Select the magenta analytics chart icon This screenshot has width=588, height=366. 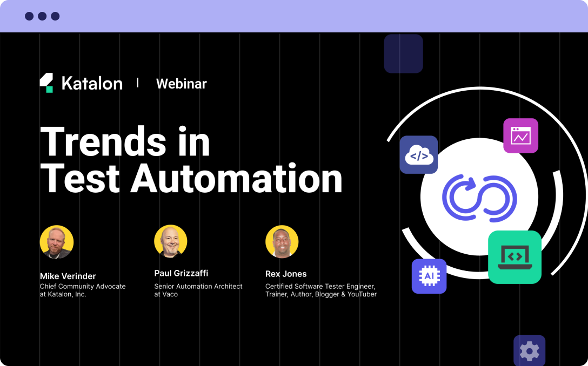520,135
